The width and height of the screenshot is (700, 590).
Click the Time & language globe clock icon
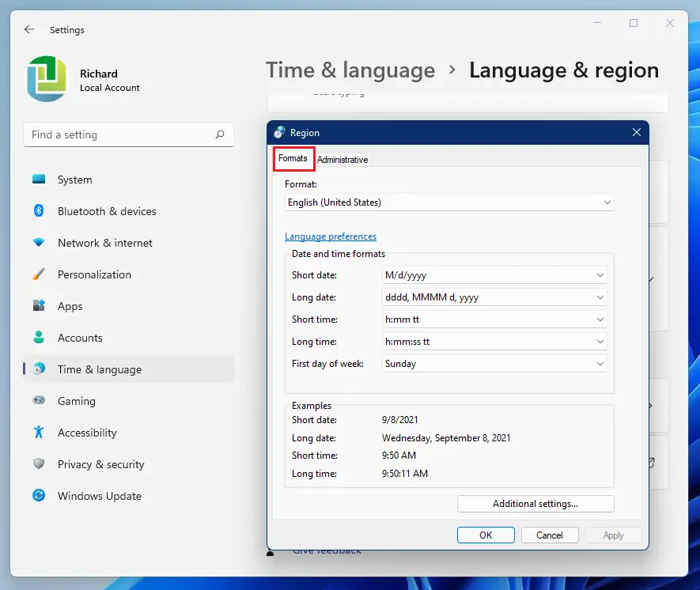pos(40,369)
